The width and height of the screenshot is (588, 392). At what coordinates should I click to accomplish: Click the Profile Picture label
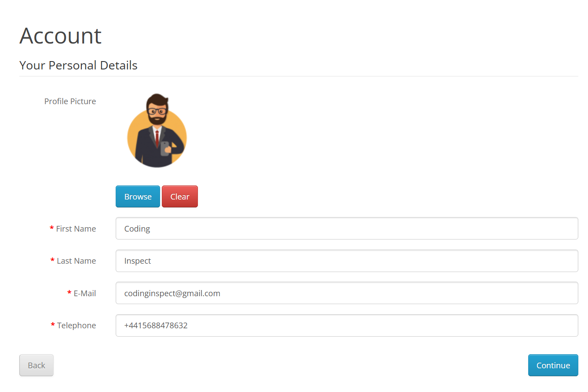point(70,101)
